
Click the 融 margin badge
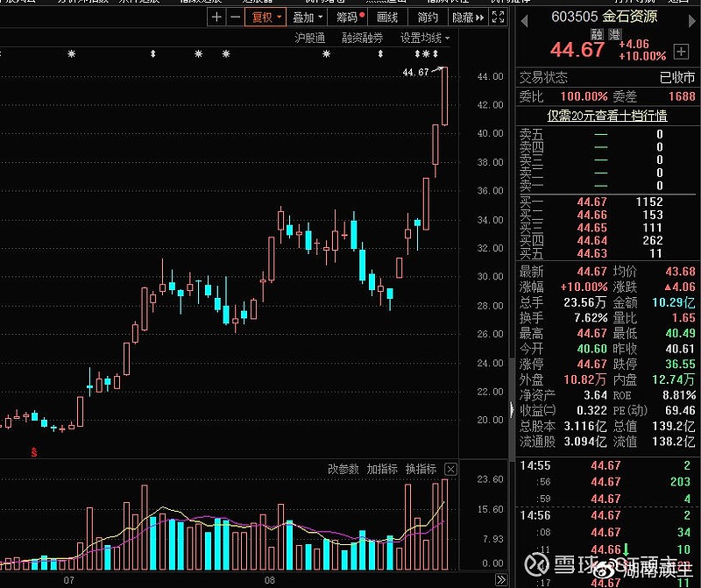coord(597,34)
